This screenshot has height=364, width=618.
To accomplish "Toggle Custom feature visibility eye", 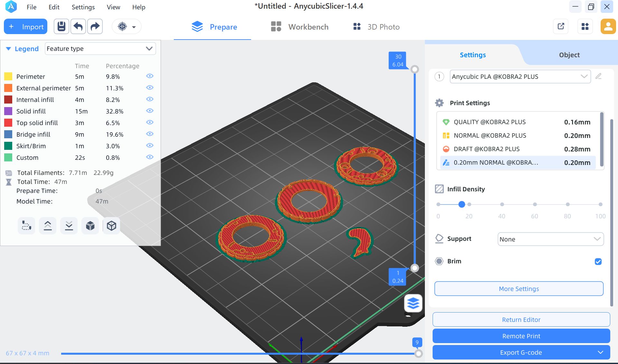I will click(150, 157).
